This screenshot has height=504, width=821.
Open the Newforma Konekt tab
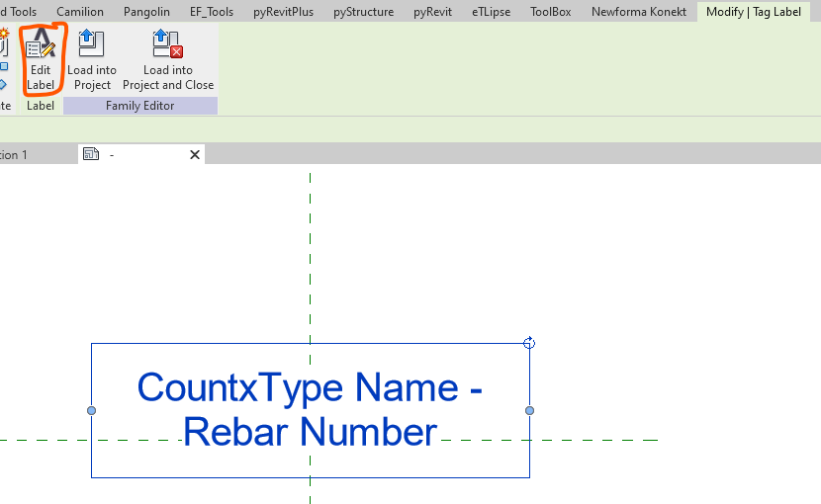click(x=639, y=12)
